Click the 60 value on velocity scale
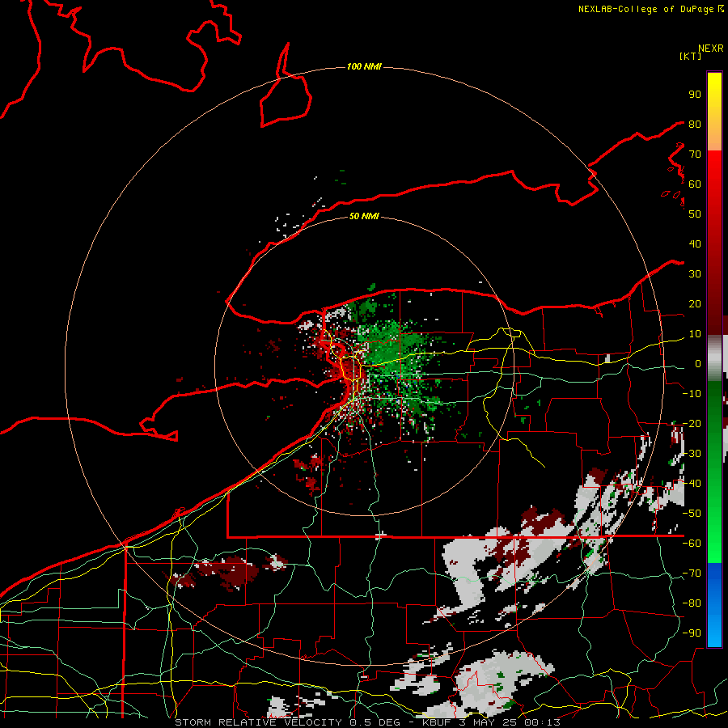This screenshot has height=728, width=728. click(695, 184)
